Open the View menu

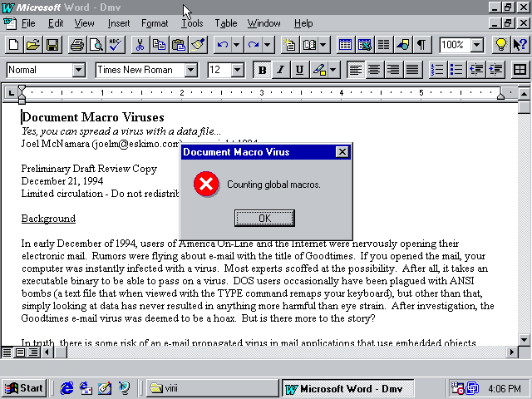point(84,23)
